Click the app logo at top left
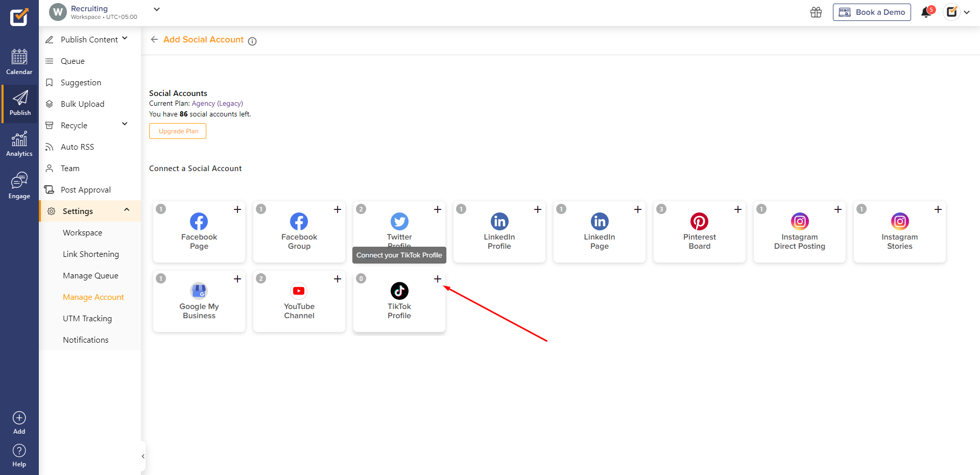The image size is (980, 475). point(19,17)
